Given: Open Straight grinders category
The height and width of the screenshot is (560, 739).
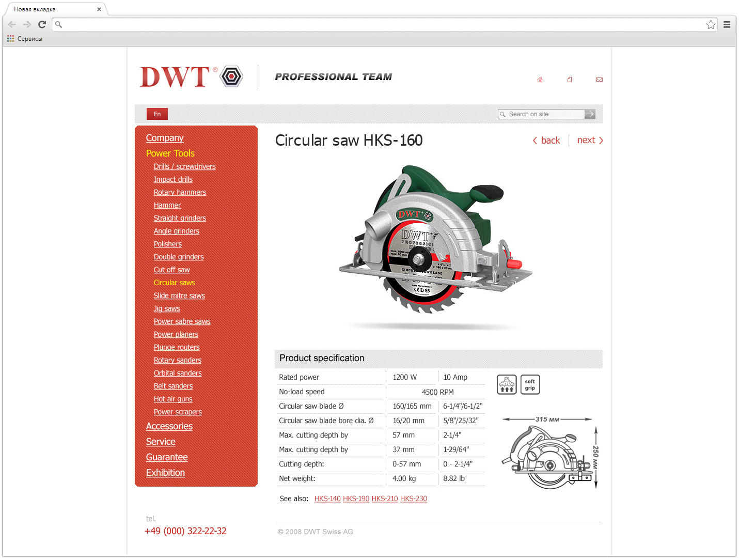Looking at the screenshot, I should click(180, 218).
